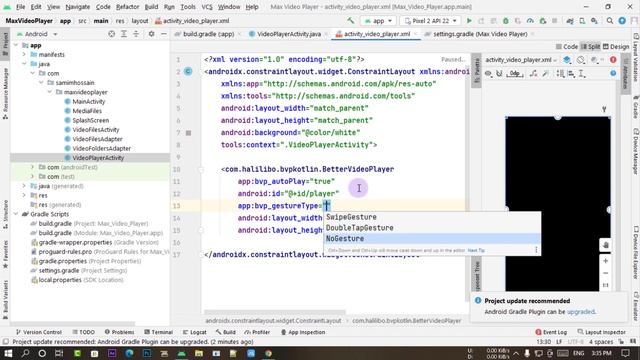Toggle the Project tool window side tab
The width and height of the screenshot is (640, 360).
tap(5, 43)
